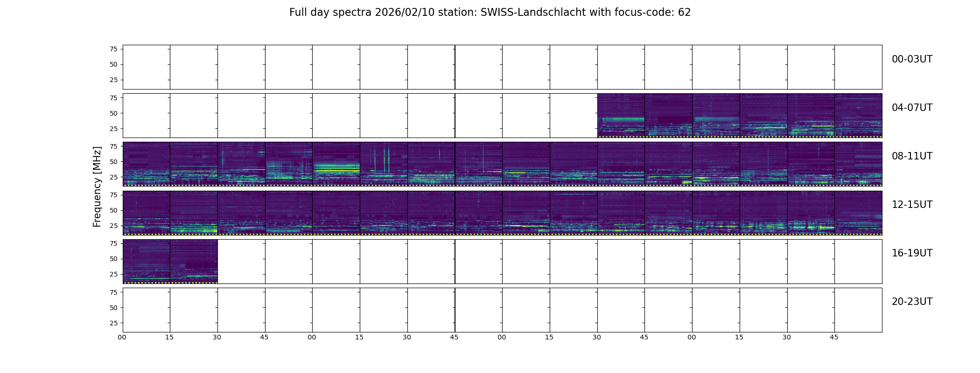The image size is (980, 373).
Task: Open the bright-band spectrogram in 08-11UT row
Action: tap(336, 164)
